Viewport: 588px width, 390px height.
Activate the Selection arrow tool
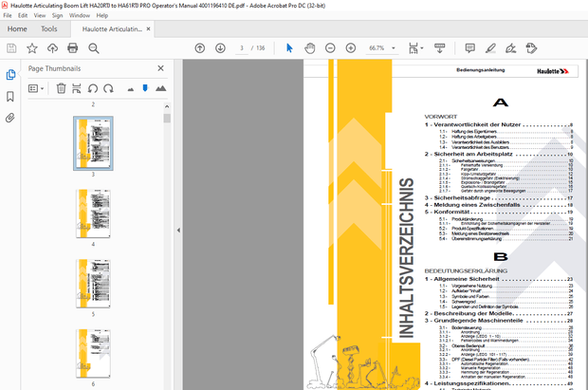click(289, 48)
